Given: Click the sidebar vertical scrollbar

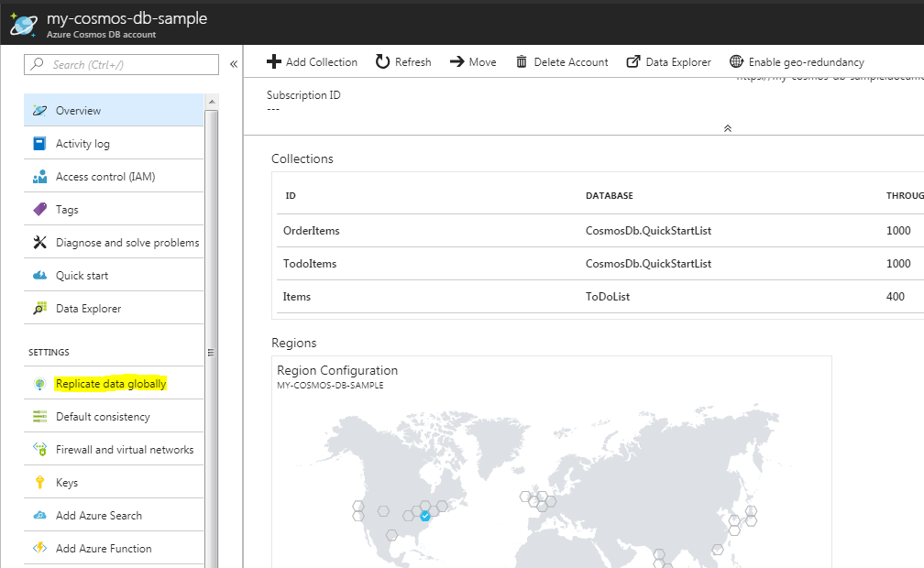Looking at the screenshot, I should (x=212, y=352).
